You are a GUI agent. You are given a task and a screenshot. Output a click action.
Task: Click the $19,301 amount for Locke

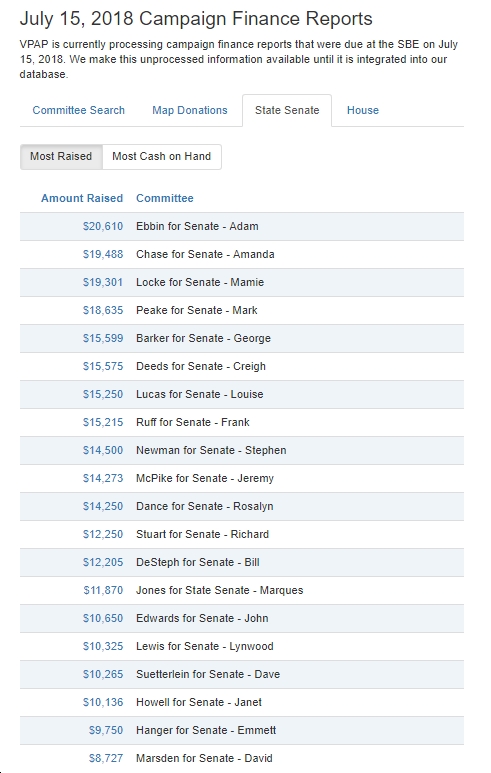(x=103, y=282)
